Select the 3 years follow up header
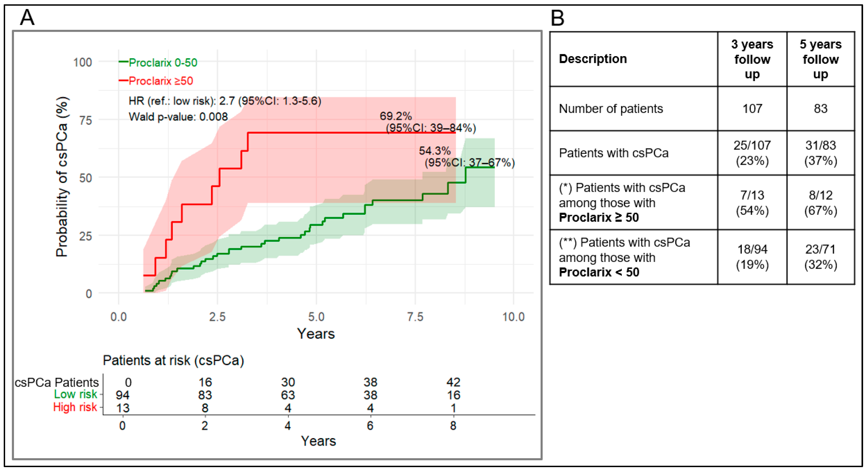The height and width of the screenshot is (473, 868). (752, 59)
